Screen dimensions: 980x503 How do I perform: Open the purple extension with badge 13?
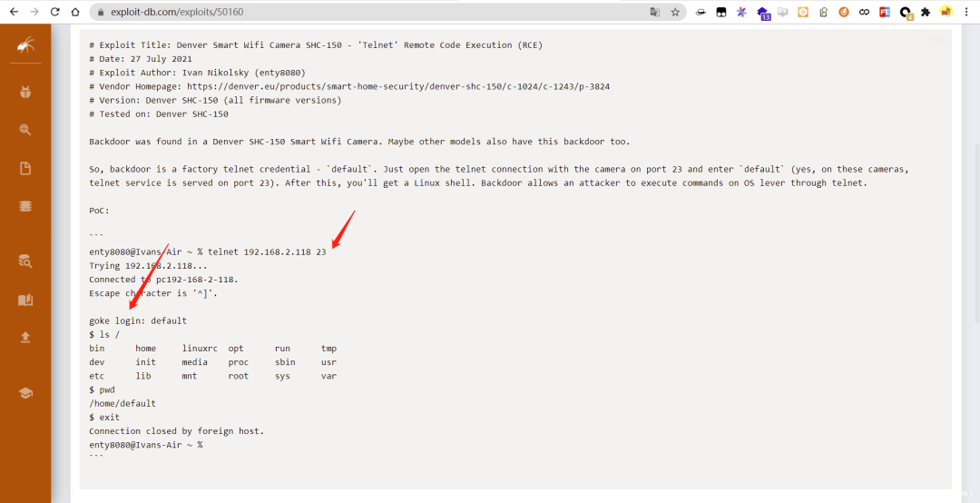[762, 13]
